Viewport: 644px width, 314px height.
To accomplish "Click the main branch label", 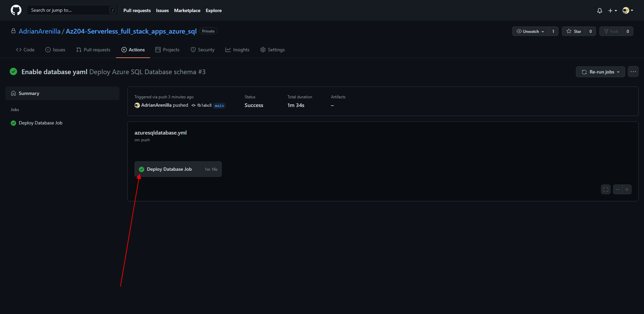I will 219,106.
